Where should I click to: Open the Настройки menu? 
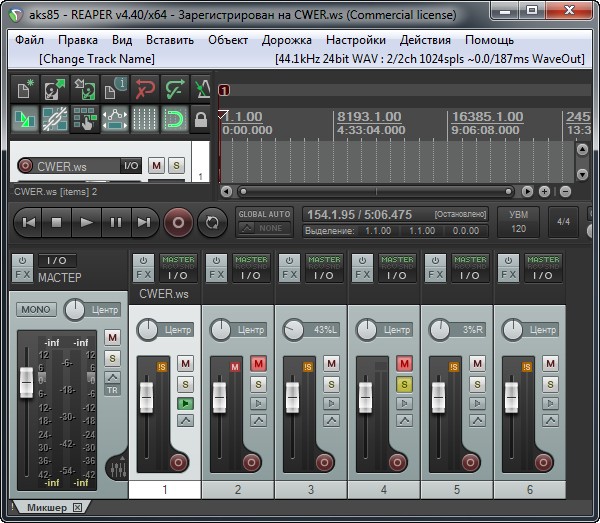(356, 40)
